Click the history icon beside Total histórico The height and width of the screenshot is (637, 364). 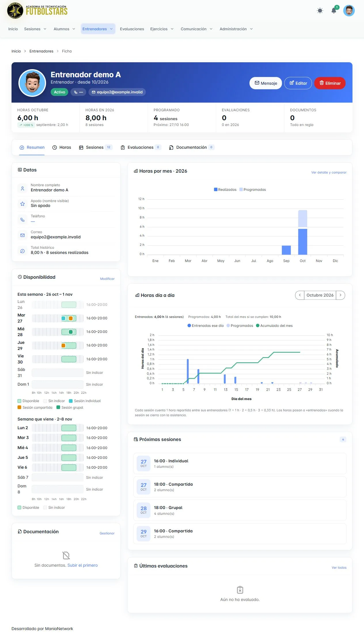coord(22,251)
